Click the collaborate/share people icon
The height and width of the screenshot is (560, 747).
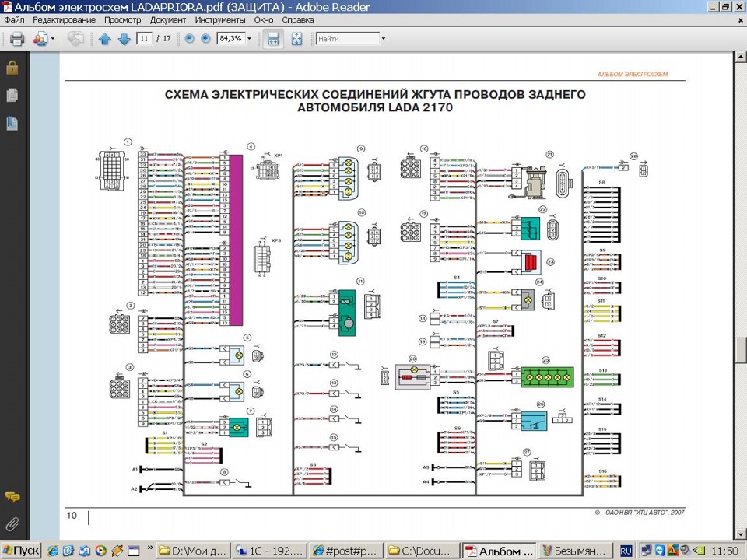tap(40, 39)
